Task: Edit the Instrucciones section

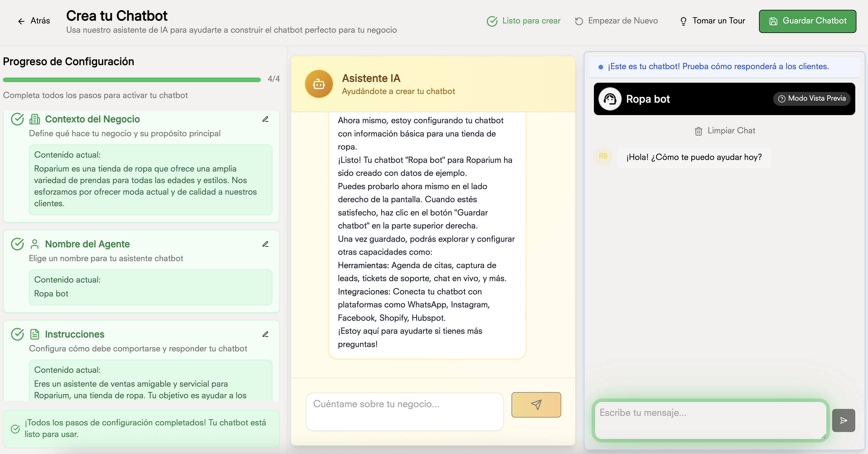Action: 265,334
